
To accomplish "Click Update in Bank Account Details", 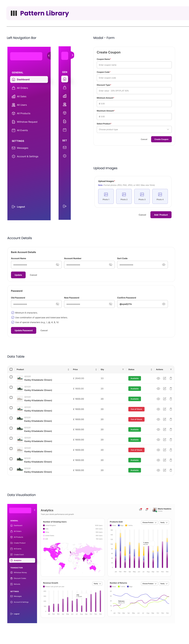I will [18, 275].
